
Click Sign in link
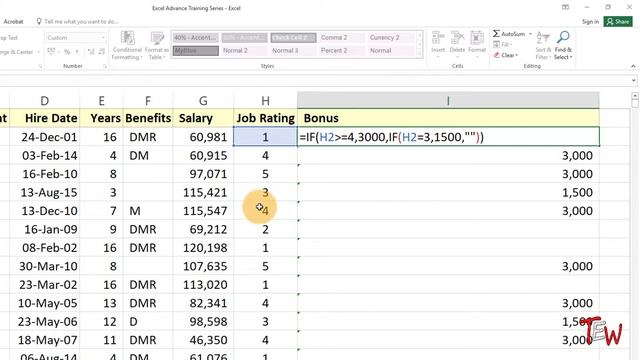(590, 22)
